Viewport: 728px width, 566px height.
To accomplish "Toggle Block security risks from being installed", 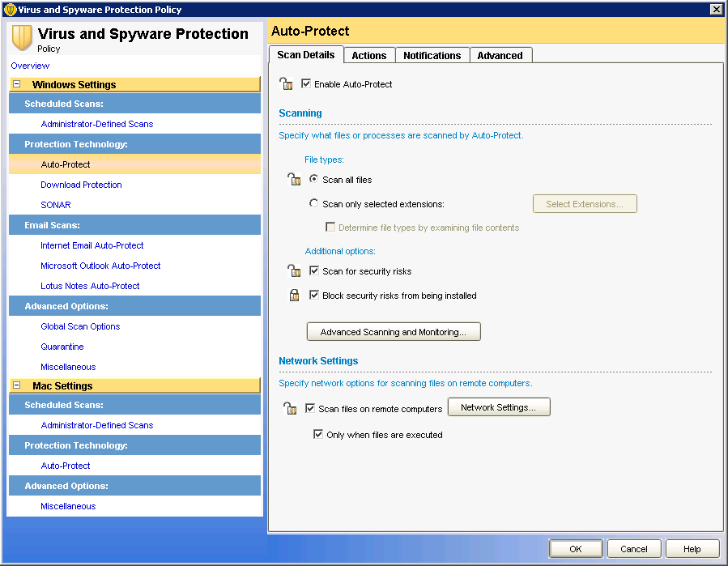I will pos(314,295).
